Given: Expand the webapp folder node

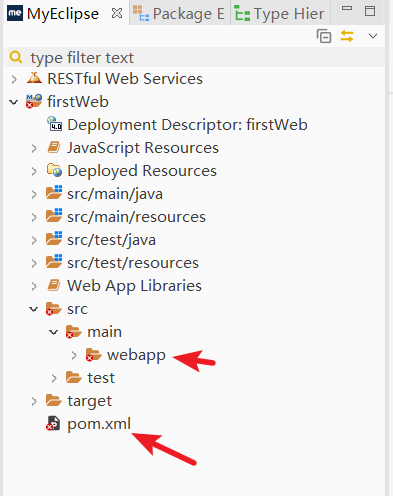Looking at the screenshot, I should pyautogui.click(x=74, y=355).
